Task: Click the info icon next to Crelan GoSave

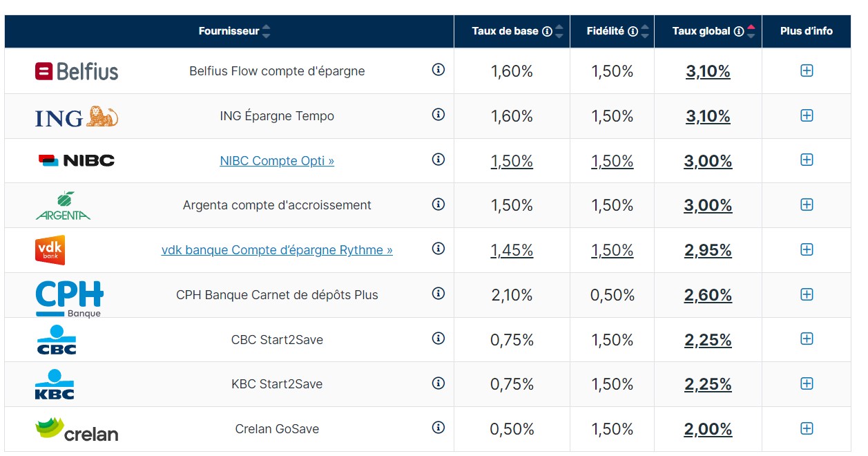Action: (x=438, y=428)
